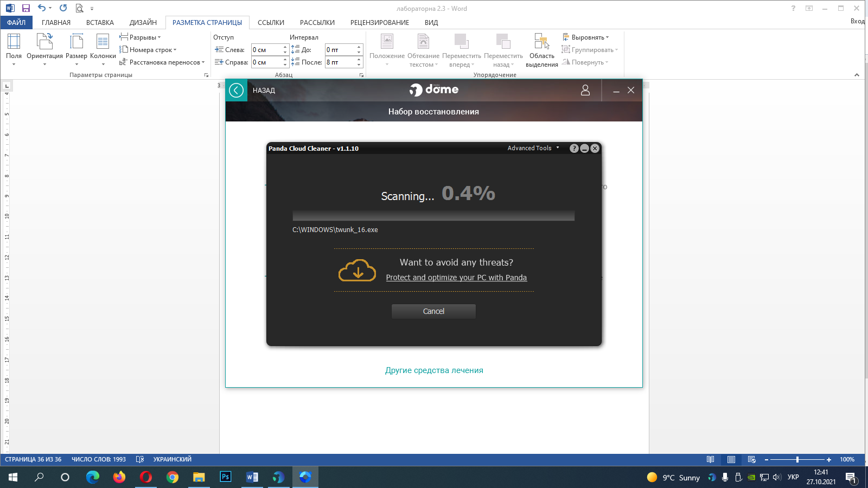This screenshot has width=868, height=488.
Task: Open the Другие средства лечения link
Action: click(434, 370)
